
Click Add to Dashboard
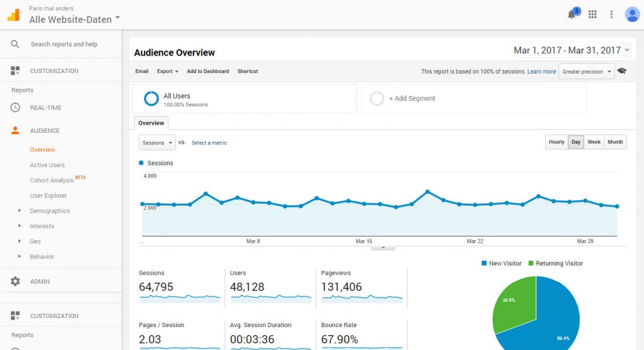pyautogui.click(x=208, y=71)
